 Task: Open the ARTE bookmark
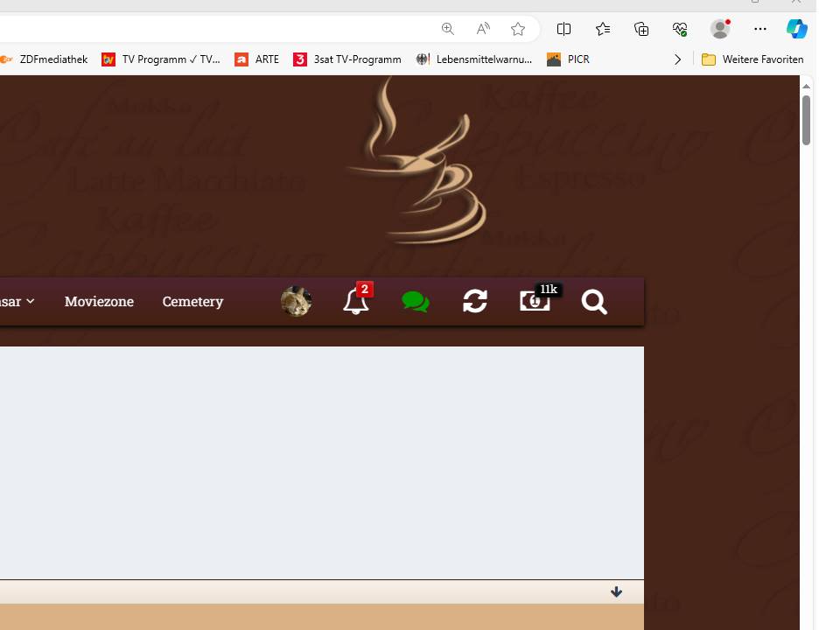[257, 59]
